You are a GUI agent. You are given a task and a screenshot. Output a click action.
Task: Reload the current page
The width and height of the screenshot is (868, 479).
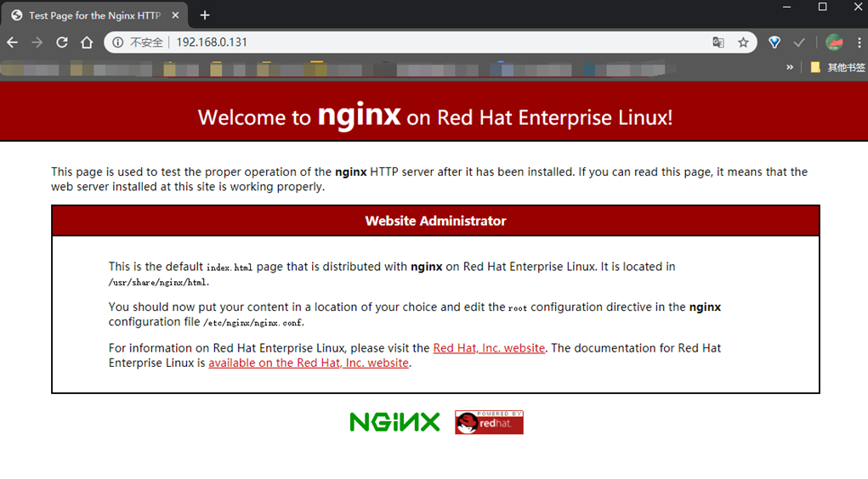62,42
